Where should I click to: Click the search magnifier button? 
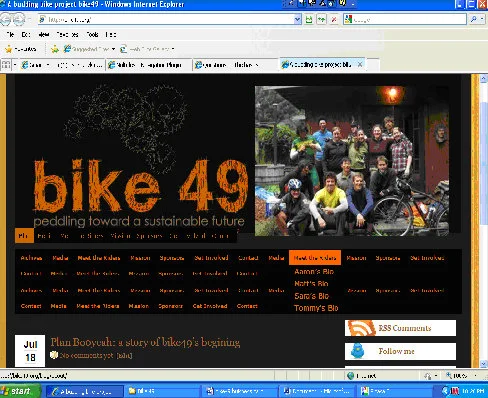point(474,19)
